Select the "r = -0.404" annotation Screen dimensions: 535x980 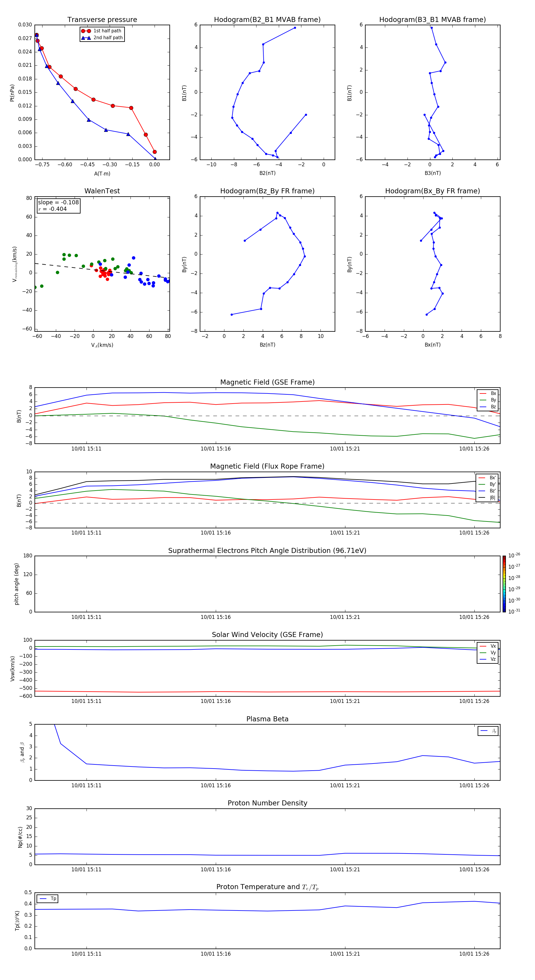click(53, 209)
